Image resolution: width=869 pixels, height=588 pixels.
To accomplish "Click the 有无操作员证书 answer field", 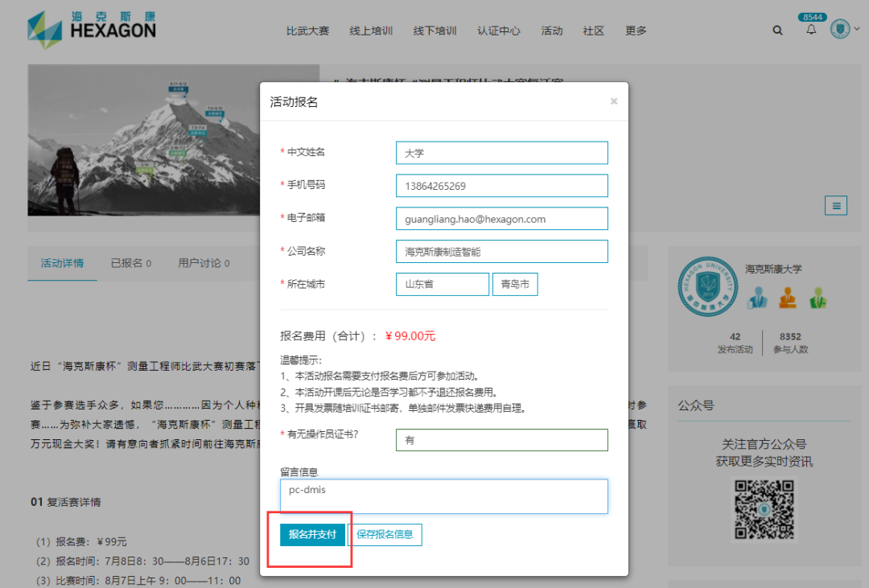I will click(x=501, y=440).
